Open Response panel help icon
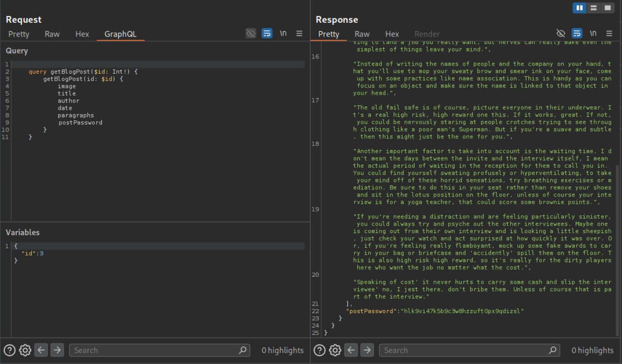The image size is (622, 364). [x=320, y=350]
